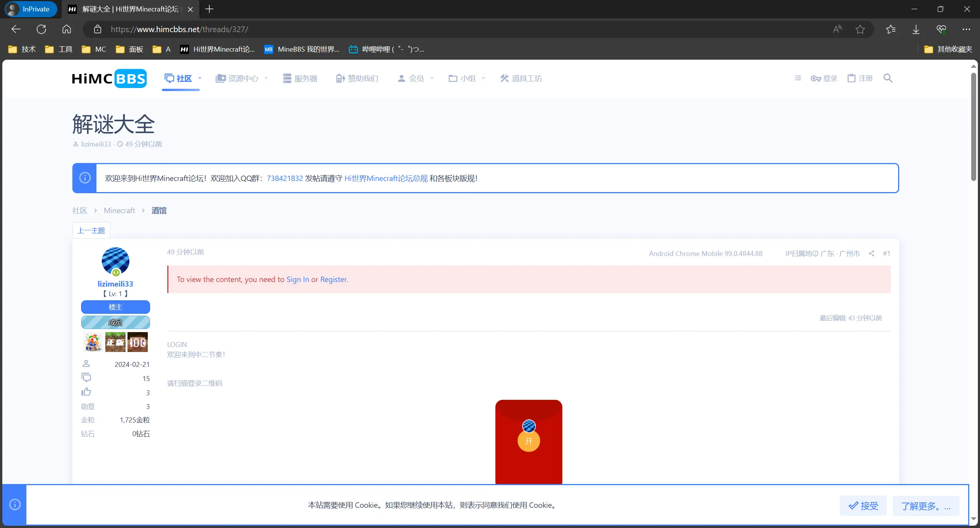Click the 赞助我们 sponsor icon

[x=340, y=78]
